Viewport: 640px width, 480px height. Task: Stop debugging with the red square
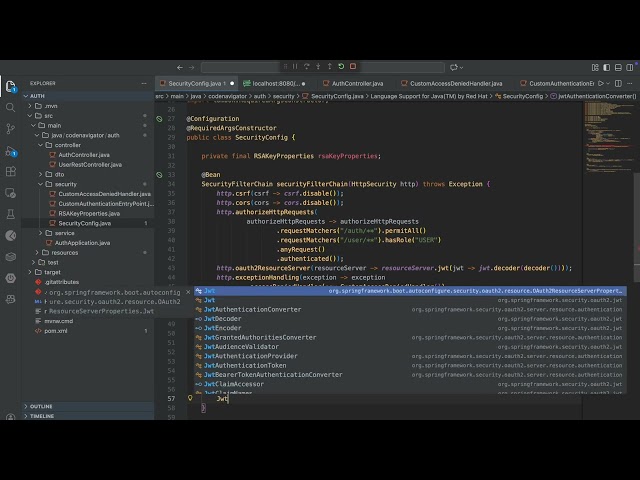click(353, 67)
